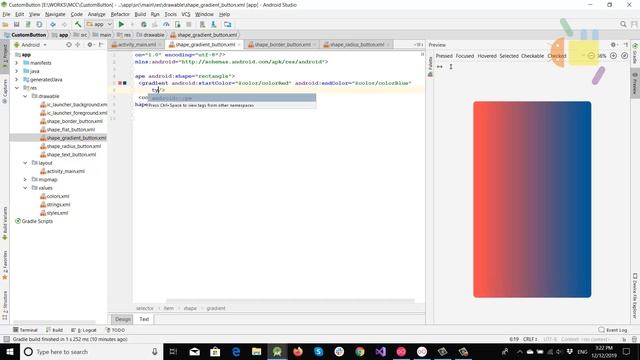This screenshot has height=360, width=640.
Task: Open the AVD Manager icon
Action: [x=202, y=24]
